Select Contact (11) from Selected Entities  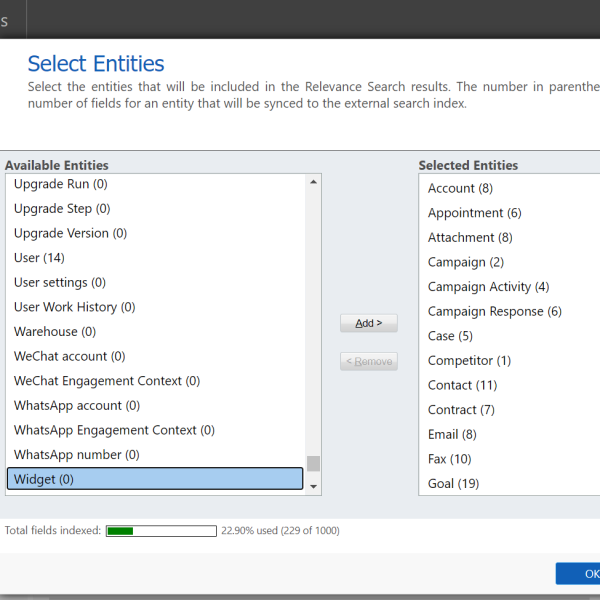point(462,385)
